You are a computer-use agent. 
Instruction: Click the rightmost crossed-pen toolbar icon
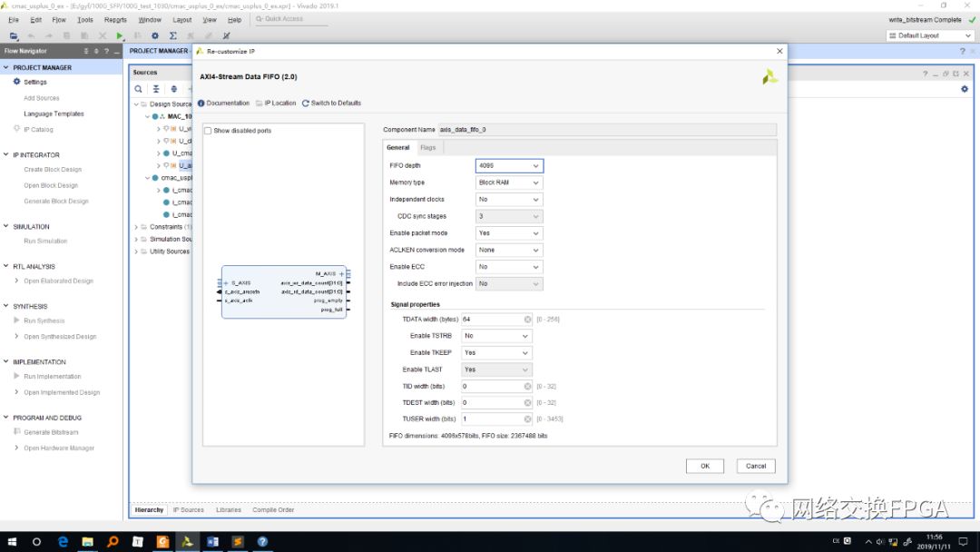tap(226, 35)
